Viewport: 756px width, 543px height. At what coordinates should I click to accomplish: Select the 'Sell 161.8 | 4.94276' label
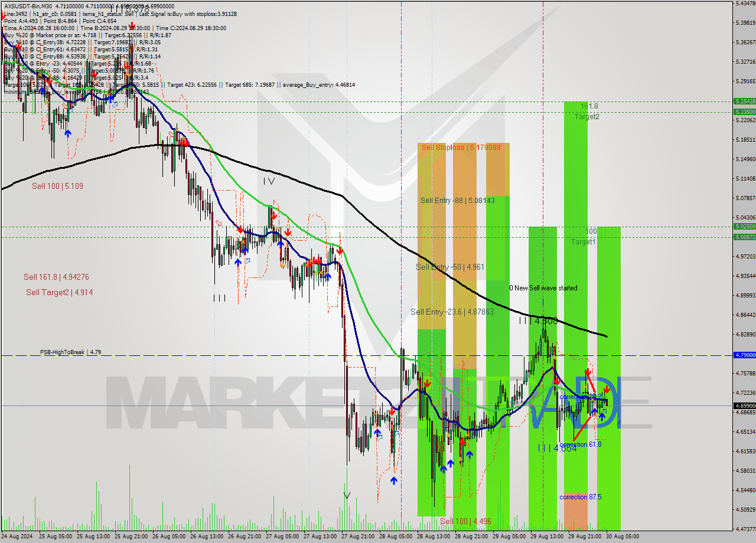coord(56,277)
